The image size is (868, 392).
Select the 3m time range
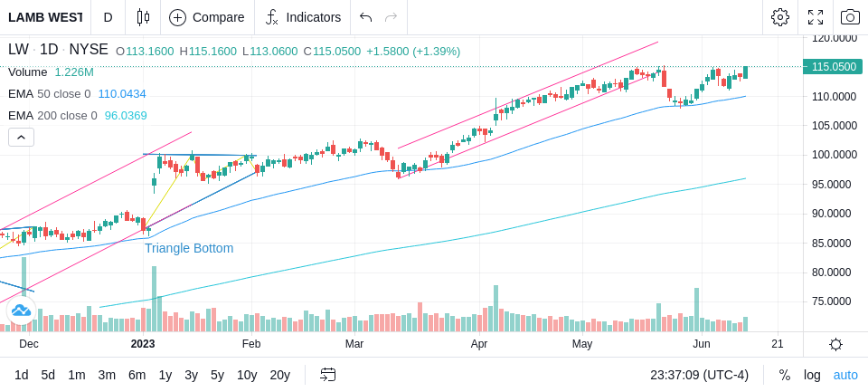point(107,376)
